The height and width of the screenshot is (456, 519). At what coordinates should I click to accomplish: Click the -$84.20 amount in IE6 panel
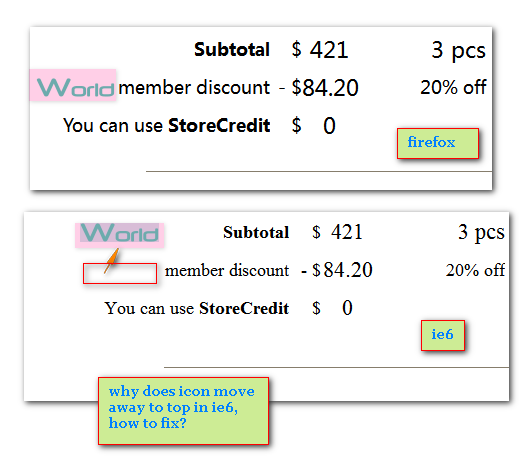click(x=337, y=270)
